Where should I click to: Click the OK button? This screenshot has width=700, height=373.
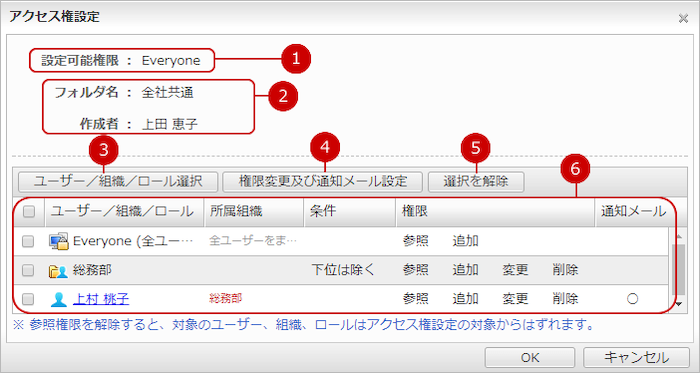[x=530, y=357]
